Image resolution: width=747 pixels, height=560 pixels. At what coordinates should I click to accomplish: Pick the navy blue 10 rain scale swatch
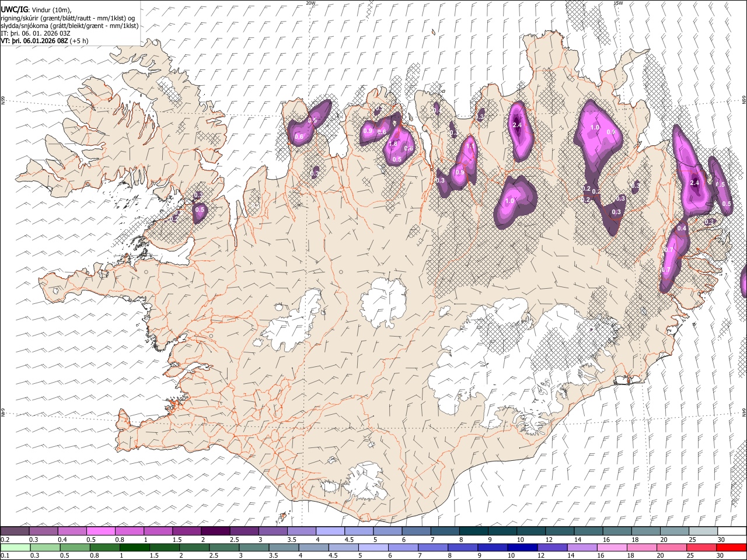tap(522, 547)
